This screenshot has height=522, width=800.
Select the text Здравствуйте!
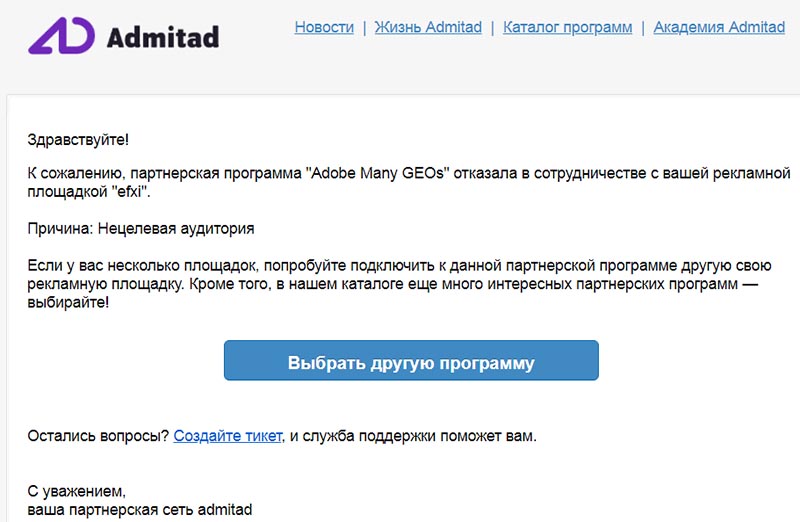(x=78, y=139)
